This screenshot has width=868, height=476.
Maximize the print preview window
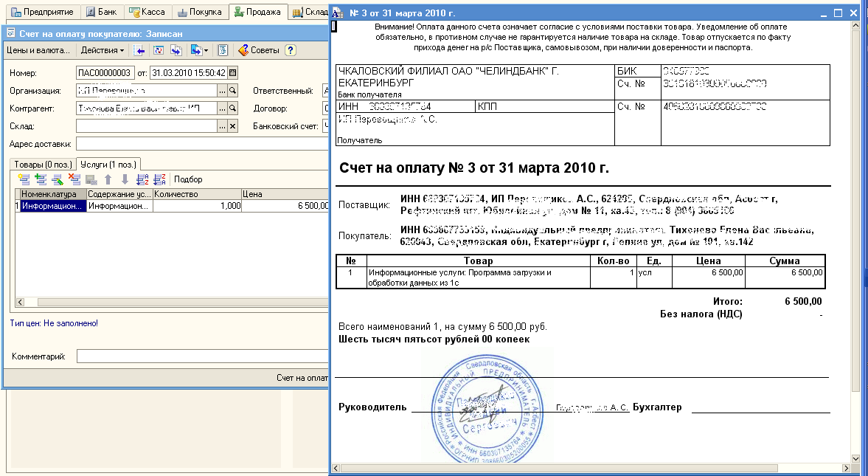(x=838, y=13)
